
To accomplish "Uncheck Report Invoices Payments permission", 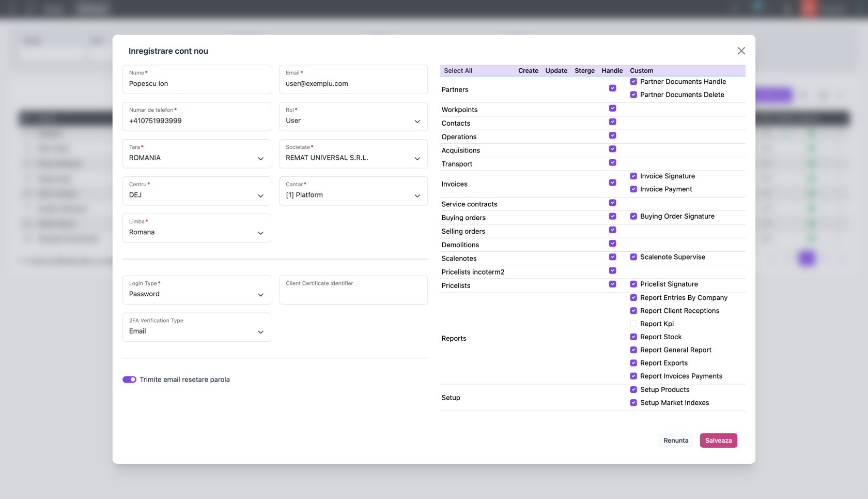I will click(x=633, y=376).
